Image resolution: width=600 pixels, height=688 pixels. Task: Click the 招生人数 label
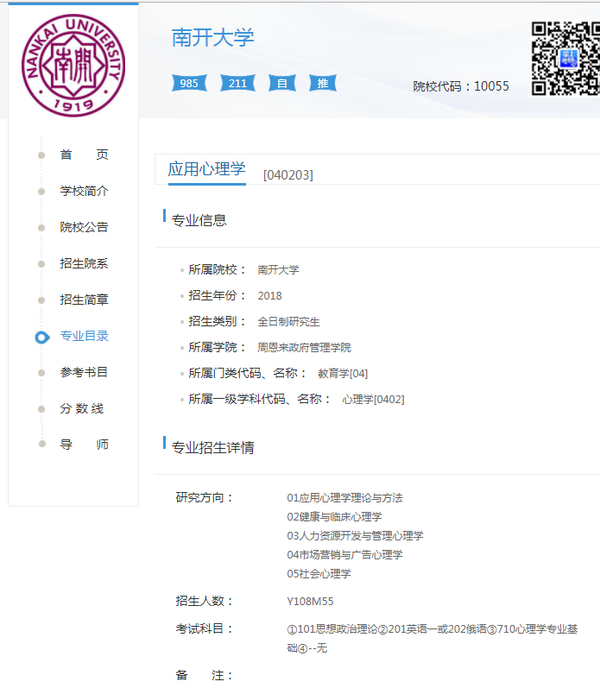pyautogui.click(x=204, y=601)
